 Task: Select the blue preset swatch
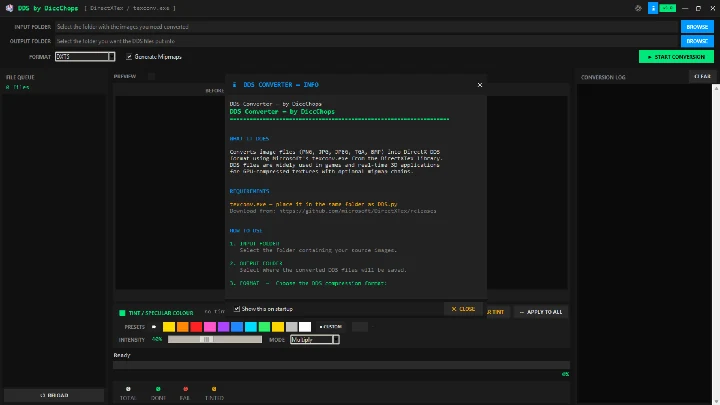point(237,327)
